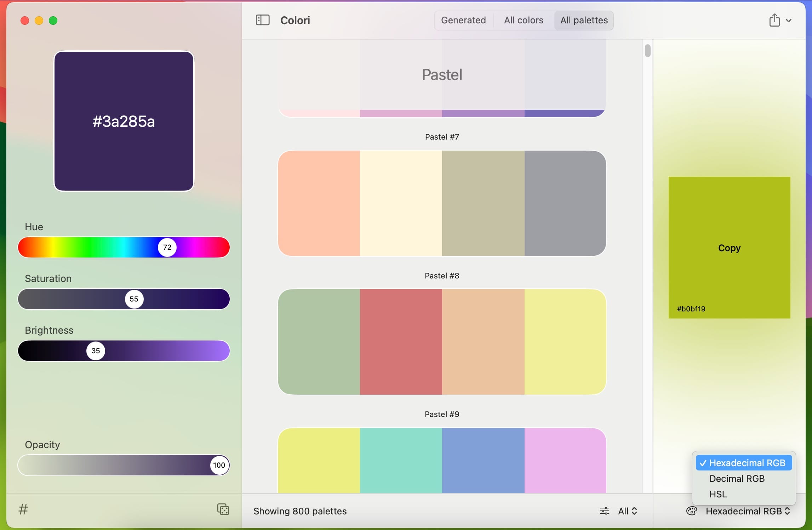Click the share icon in toolbar

click(774, 20)
